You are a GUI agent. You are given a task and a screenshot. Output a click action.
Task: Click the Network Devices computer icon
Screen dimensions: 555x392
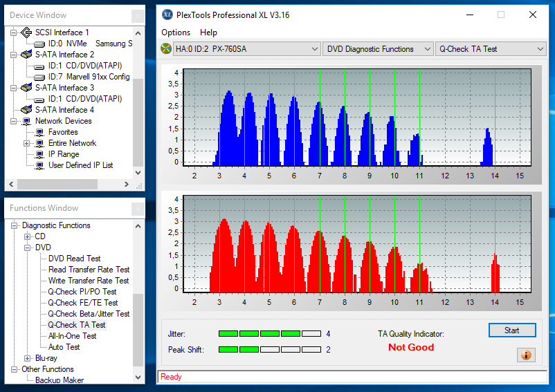coord(26,121)
